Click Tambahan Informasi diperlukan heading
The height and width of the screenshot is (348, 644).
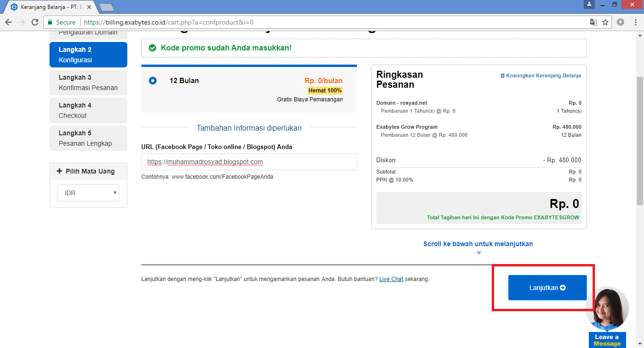[x=249, y=128]
